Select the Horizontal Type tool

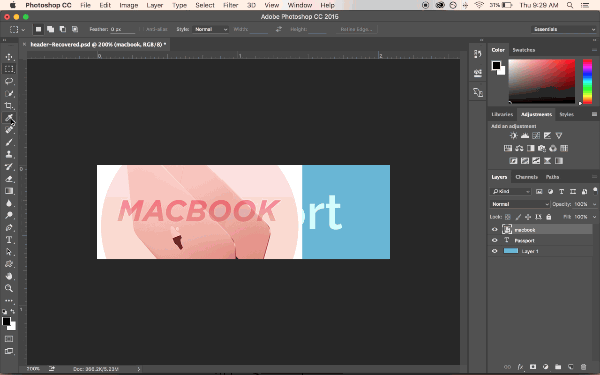point(9,240)
